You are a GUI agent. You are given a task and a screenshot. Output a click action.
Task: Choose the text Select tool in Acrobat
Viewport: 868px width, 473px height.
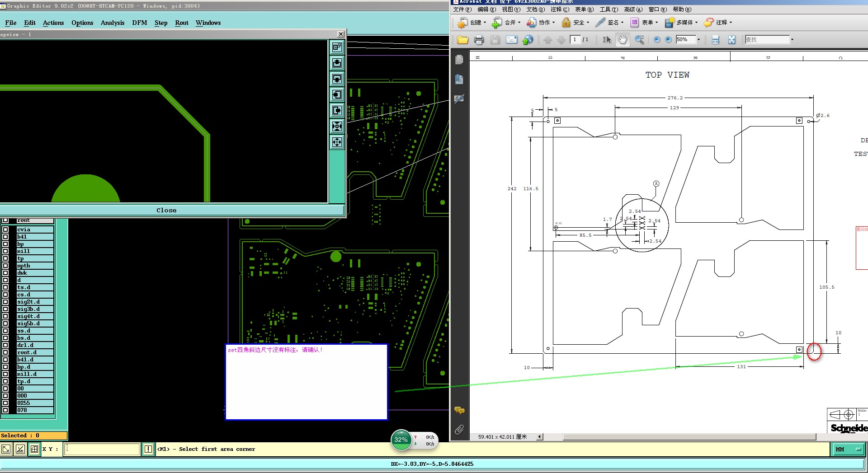click(607, 40)
